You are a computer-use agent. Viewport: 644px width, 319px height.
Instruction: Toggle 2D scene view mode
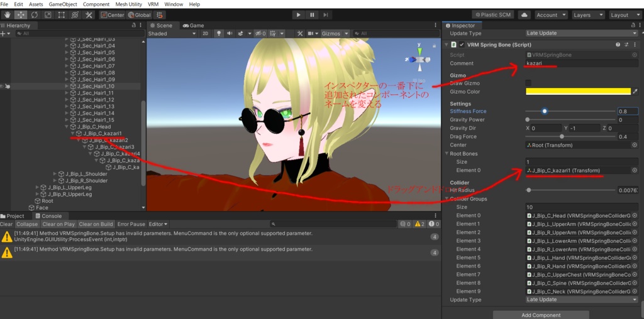(206, 34)
